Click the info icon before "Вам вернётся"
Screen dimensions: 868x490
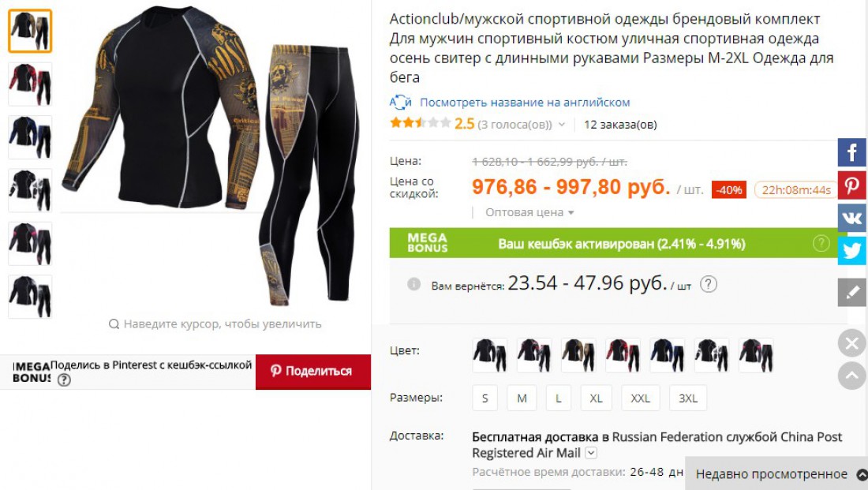[413, 284]
